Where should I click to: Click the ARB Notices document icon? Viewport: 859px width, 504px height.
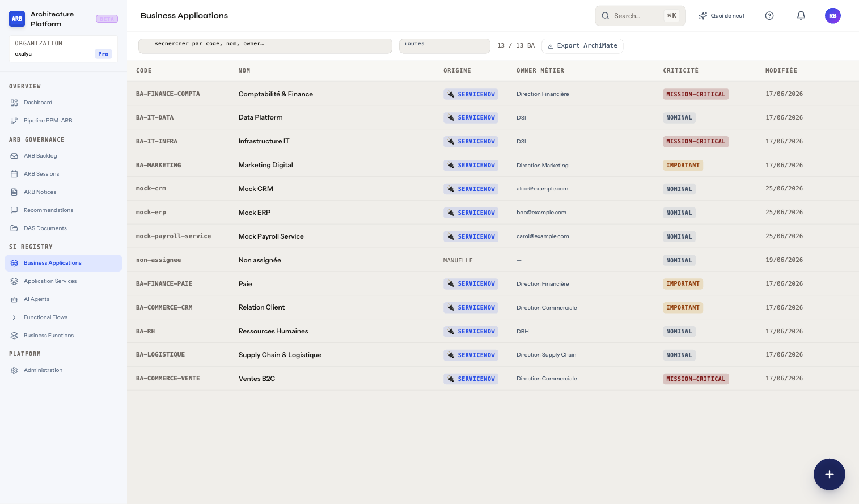coord(14,192)
